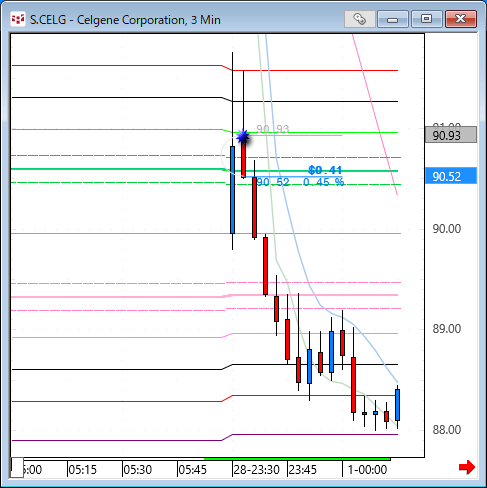This screenshot has height=488, width=487.
Task: Click the small white box at bottom-left corner
Action: (x=17, y=467)
